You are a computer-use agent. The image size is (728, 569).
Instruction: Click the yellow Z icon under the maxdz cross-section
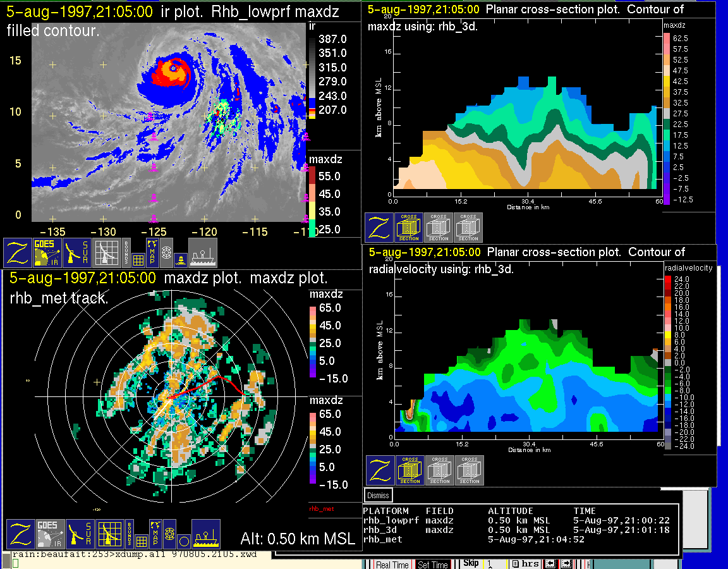pos(379,228)
